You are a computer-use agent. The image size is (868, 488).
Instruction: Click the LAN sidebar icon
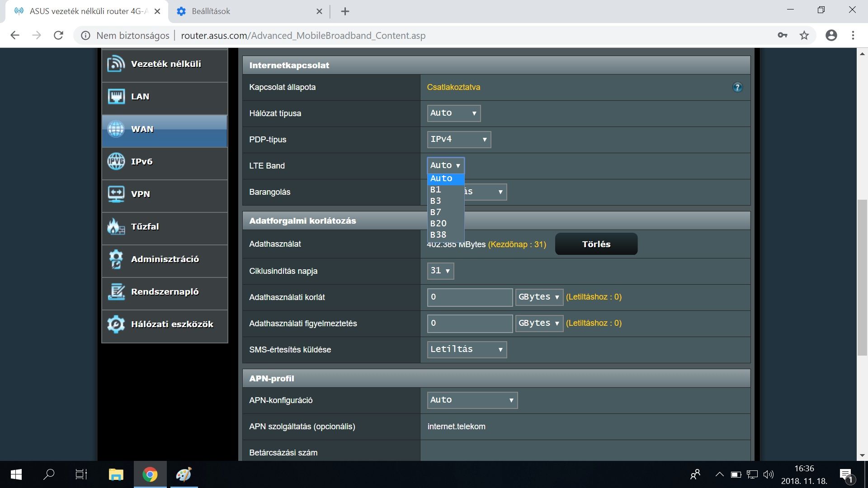click(116, 96)
